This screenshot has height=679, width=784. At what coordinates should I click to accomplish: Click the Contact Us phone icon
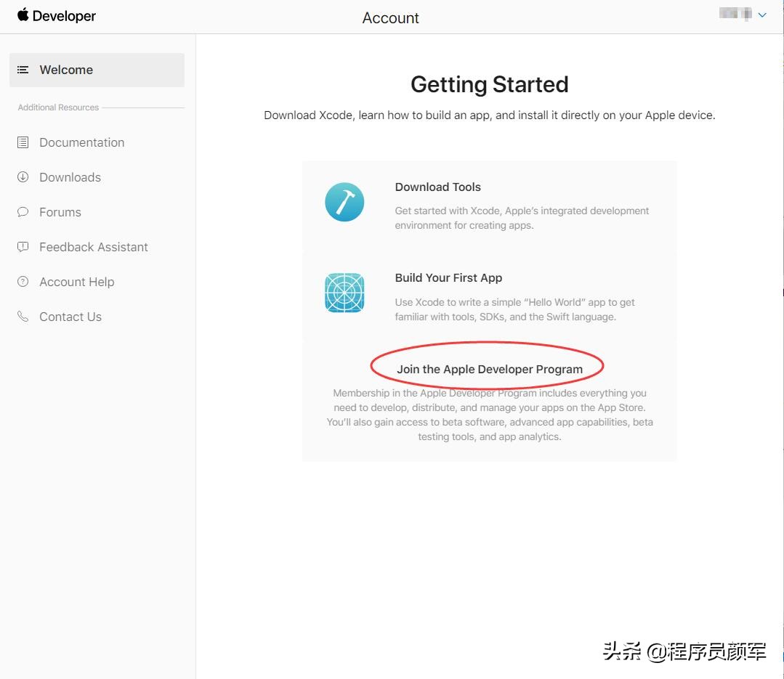coord(23,317)
